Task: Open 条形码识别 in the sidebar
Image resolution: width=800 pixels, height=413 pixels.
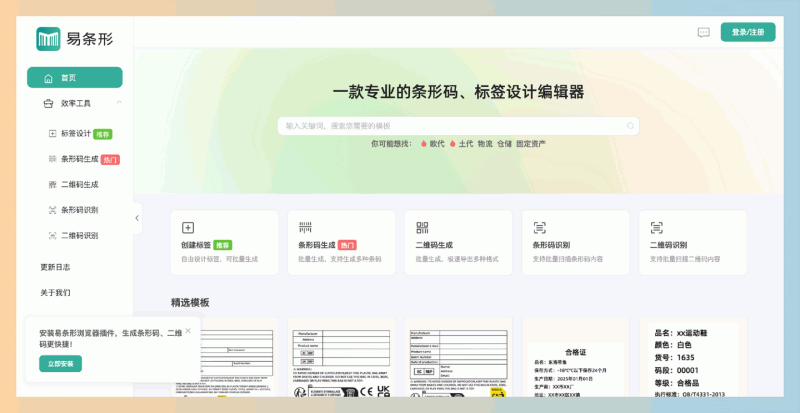Action: (x=80, y=210)
